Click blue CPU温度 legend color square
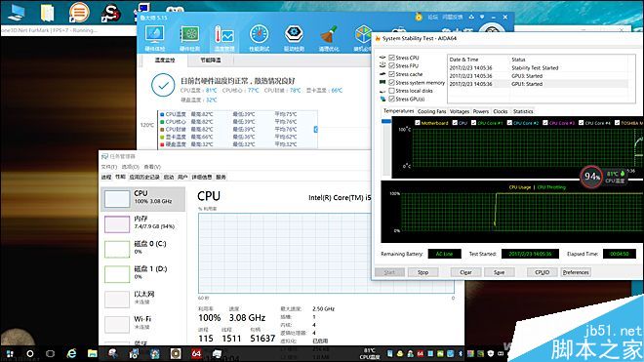 [162, 114]
